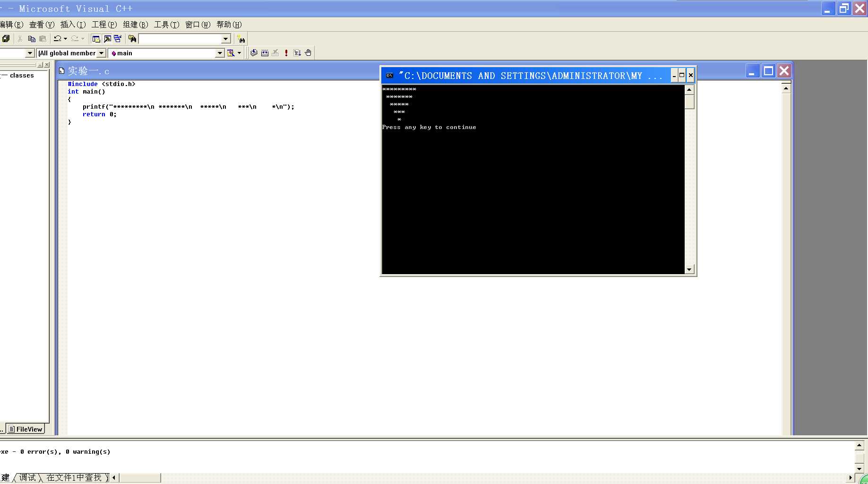Click the 实验一.c document icon
The width and height of the screenshot is (868, 484).
(61, 71)
